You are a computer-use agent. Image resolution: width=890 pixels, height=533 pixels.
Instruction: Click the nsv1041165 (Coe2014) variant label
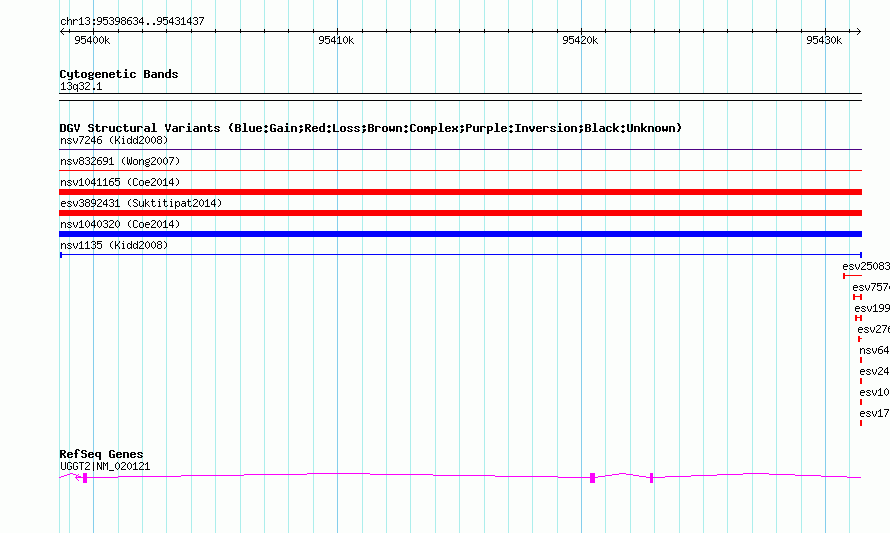pyautogui.click(x=120, y=182)
